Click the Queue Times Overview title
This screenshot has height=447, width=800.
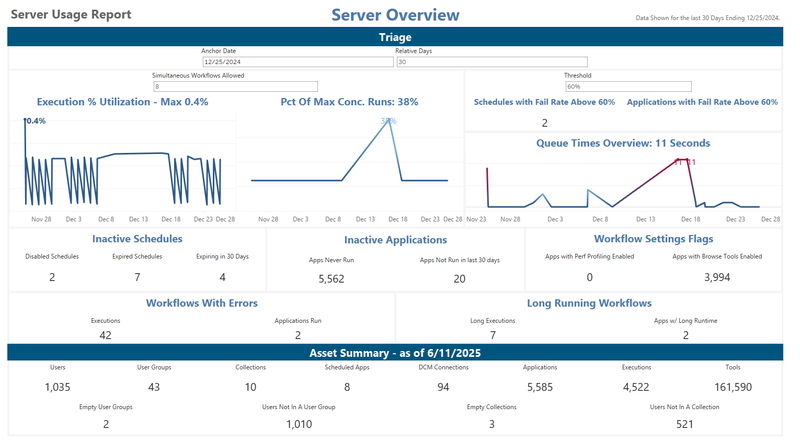[623, 143]
